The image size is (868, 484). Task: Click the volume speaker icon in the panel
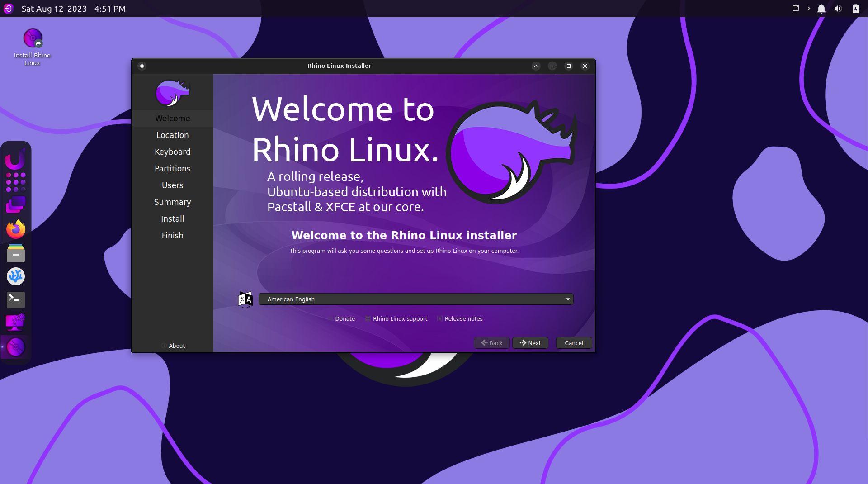coord(838,9)
